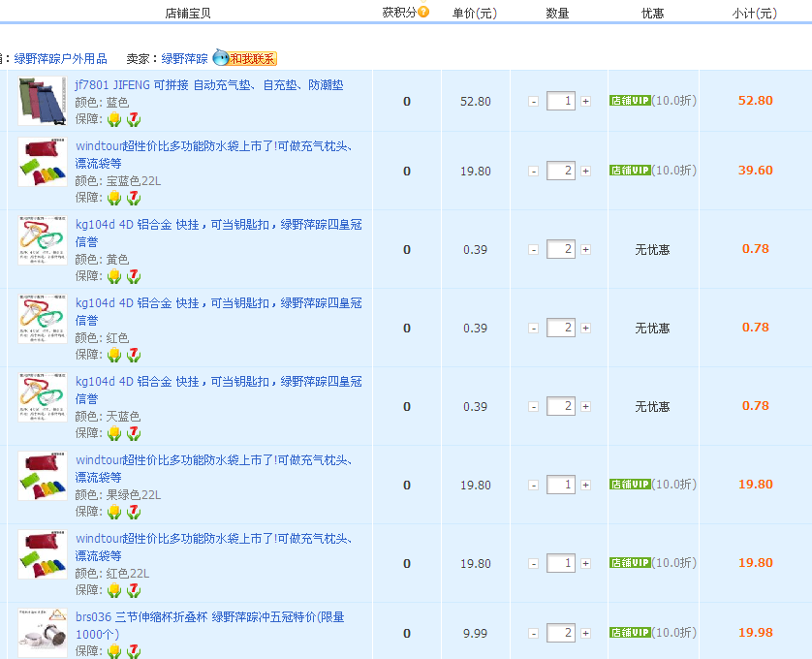Screen dimensions: 812x659
Task: Click the 店铺VIP badge in 红色22L row
Action: pos(630,563)
